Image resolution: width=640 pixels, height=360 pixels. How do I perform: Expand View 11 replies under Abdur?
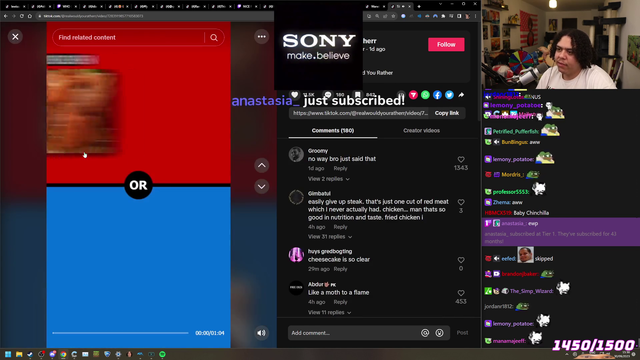pos(329,312)
